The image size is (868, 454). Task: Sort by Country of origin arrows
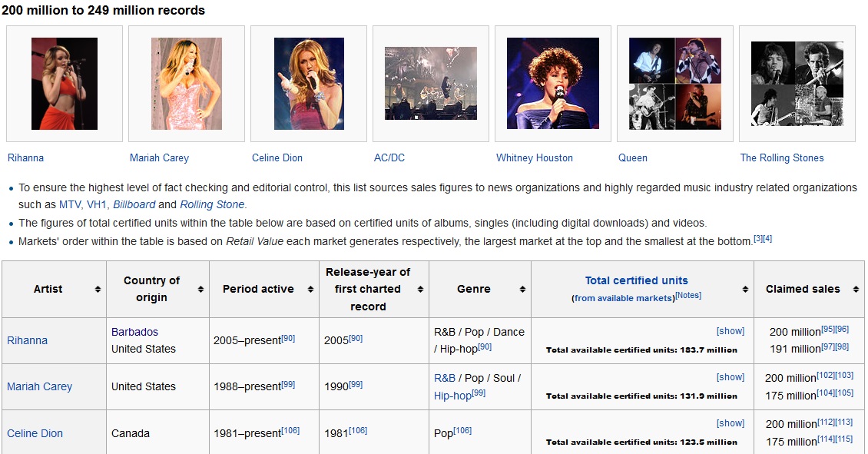(200, 290)
